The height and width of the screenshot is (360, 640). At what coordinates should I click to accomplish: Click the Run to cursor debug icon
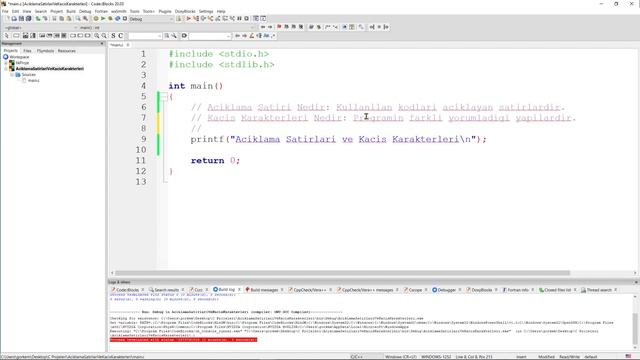click(x=196, y=19)
